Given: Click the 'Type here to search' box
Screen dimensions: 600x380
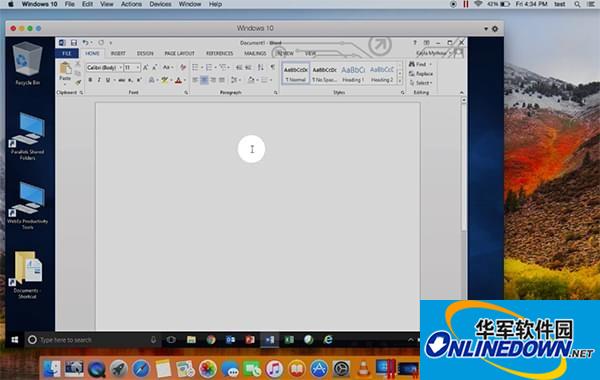Looking at the screenshot, I should pyautogui.click(x=93, y=340).
